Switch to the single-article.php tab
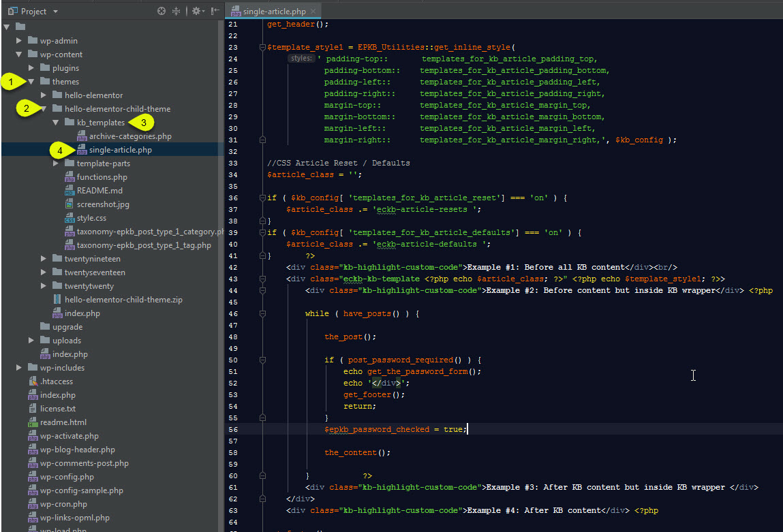The image size is (783, 532). pos(273,12)
